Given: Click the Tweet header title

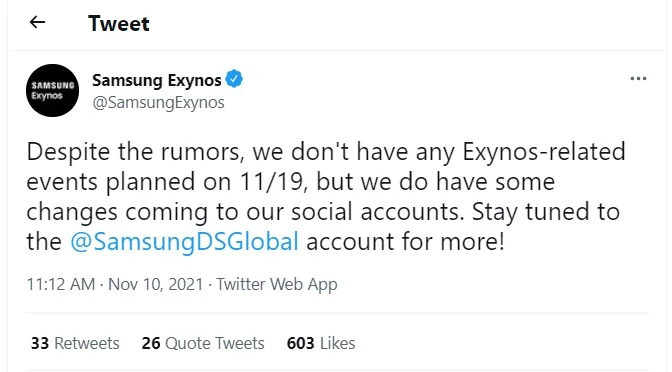Looking at the screenshot, I should [119, 23].
